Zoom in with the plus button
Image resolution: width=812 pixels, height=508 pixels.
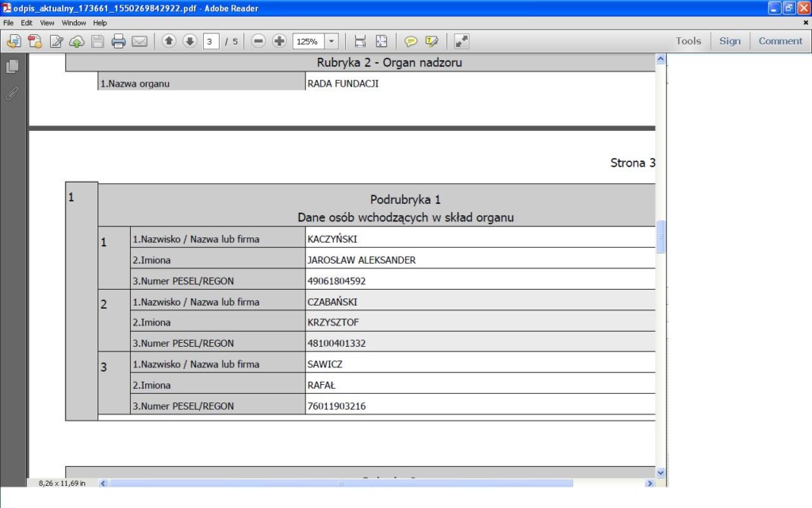click(279, 41)
